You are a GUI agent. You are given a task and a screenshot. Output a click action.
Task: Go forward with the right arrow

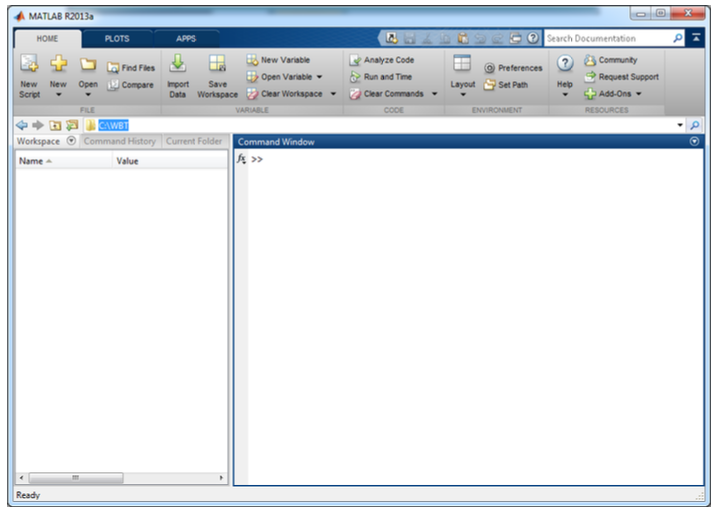pyautogui.click(x=38, y=125)
